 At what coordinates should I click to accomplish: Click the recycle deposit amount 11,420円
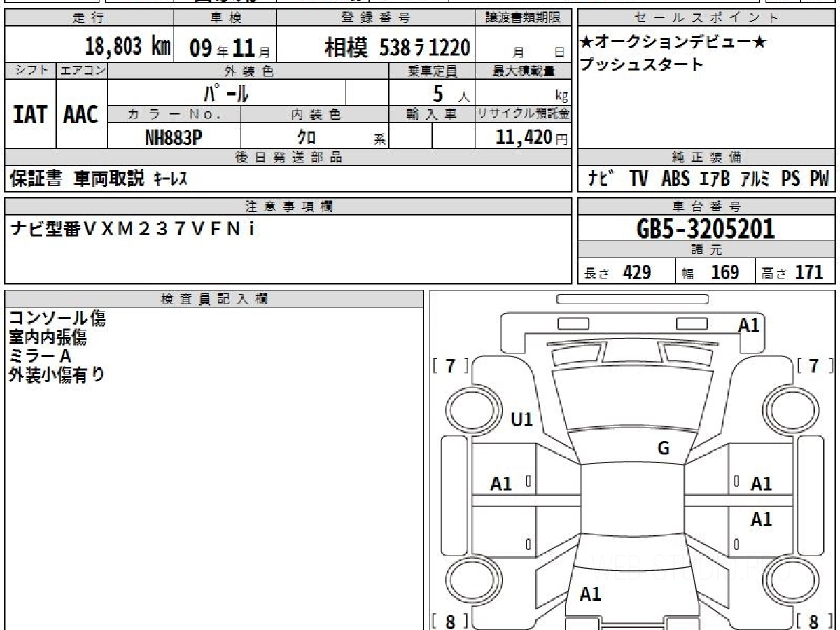(x=522, y=137)
